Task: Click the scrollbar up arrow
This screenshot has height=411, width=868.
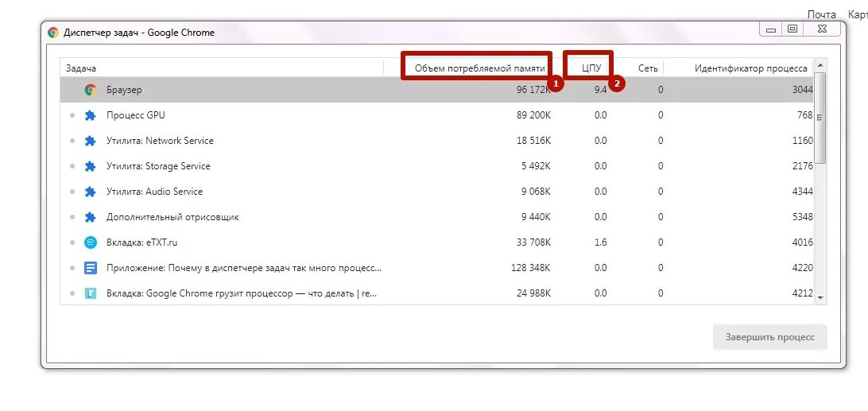Action: coord(820,65)
